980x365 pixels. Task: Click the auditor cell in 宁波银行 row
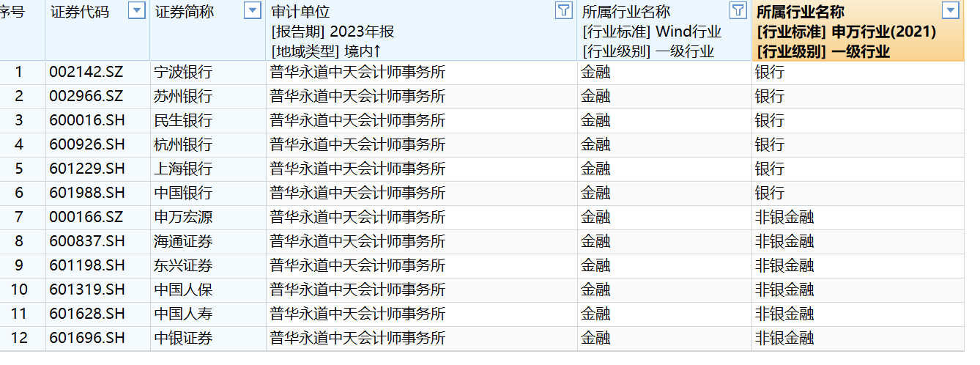[x=422, y=73]
